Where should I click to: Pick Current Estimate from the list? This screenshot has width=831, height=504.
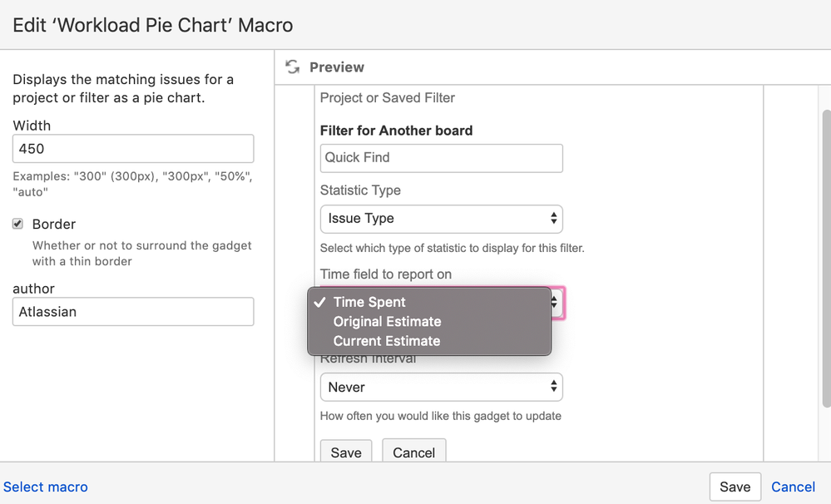386,341
